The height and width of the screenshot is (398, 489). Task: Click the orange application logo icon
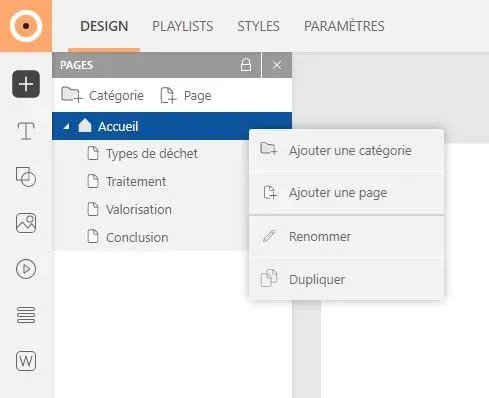tap(26, 26)
